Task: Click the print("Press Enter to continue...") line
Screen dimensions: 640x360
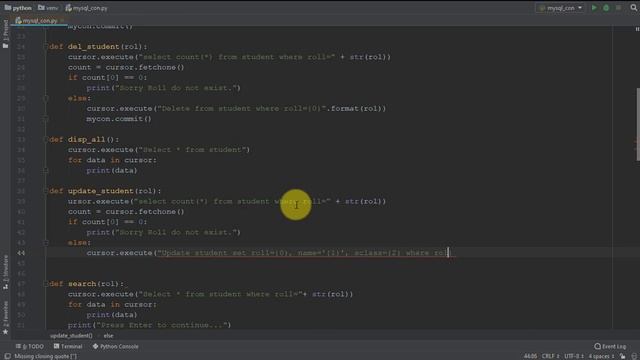Action: pos(149,325)
